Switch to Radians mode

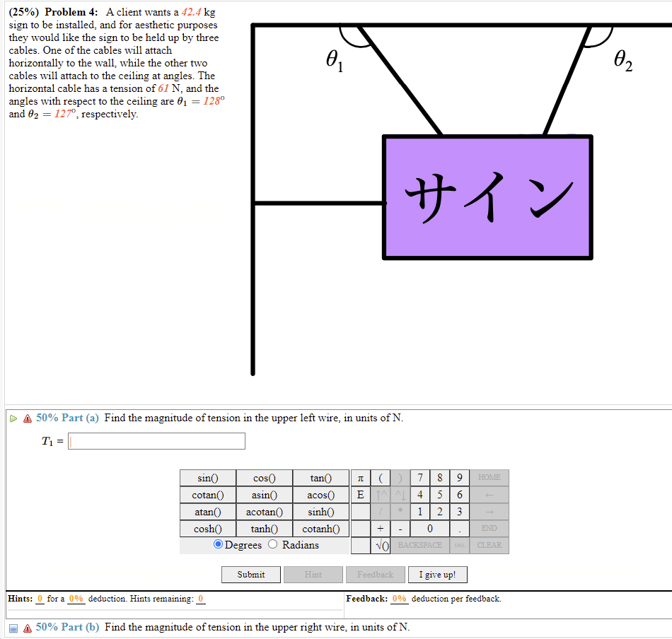pos(273,545)
